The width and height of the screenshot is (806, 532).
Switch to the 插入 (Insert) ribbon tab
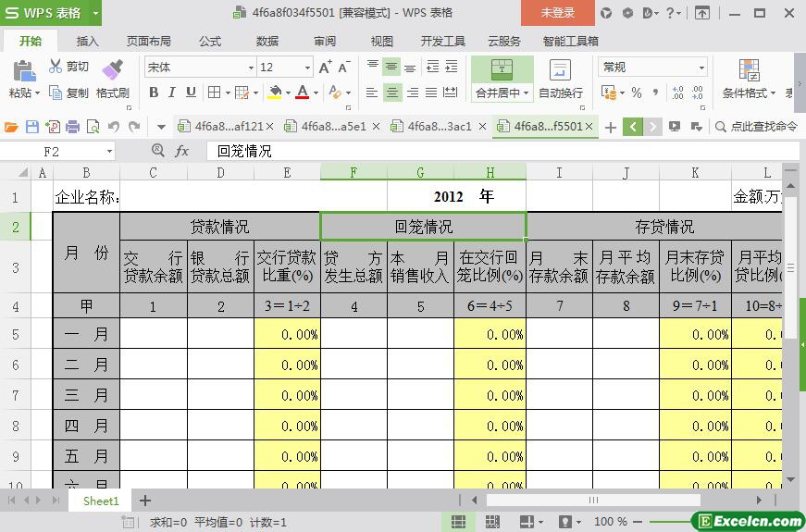tap(88, 42)
